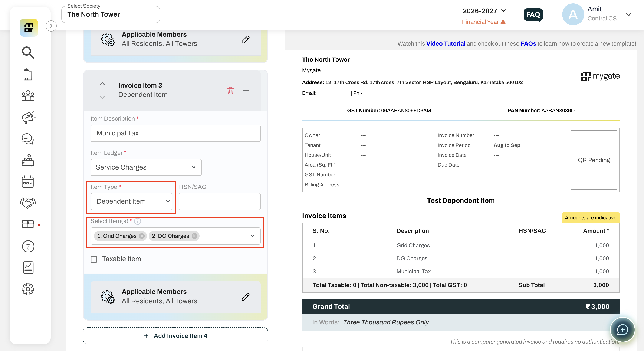
Task: Click the Sub Total 3,000 value
Action: tap(601, 285)
